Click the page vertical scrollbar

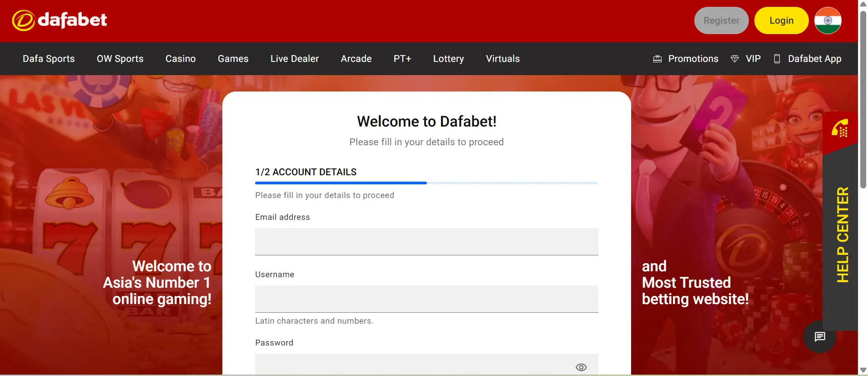coord(863,99)
